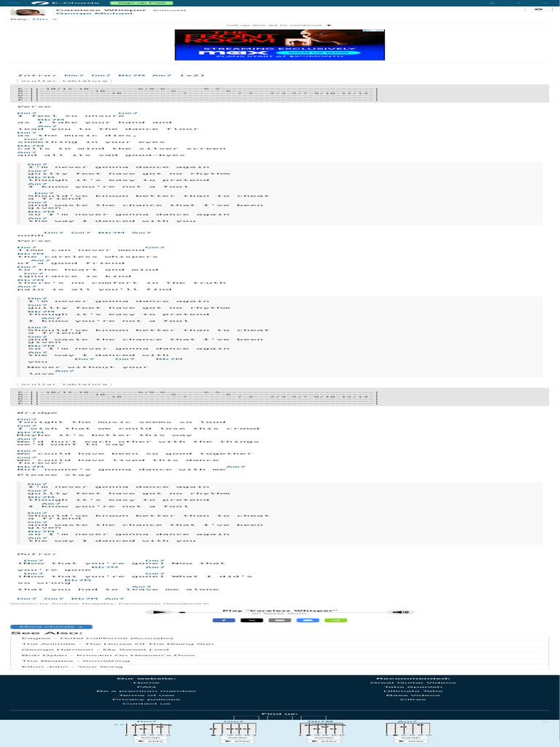
Task: Click the Gm7 chord diagram in the bottom bar
Action: click(x=234, y=729)
